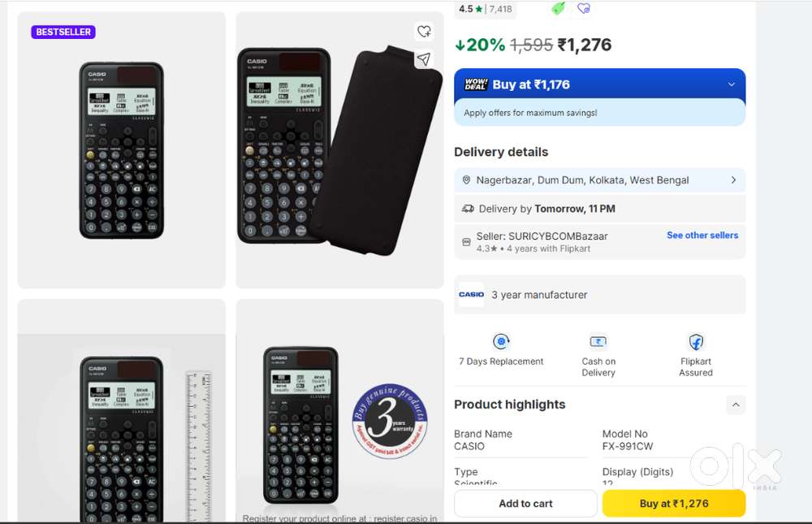Click the Cash on Delivery icon
This screenshot has height=524, width=812.
point(598,341)
